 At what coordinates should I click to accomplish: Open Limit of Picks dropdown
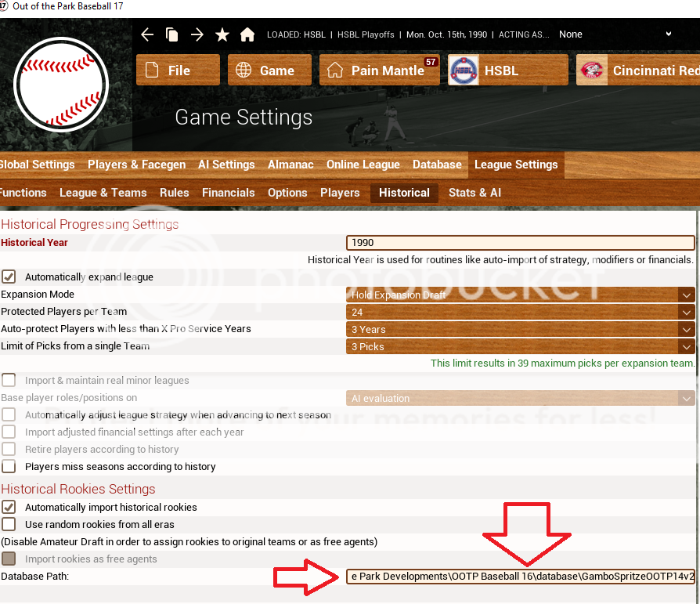[x=520, y=346]
